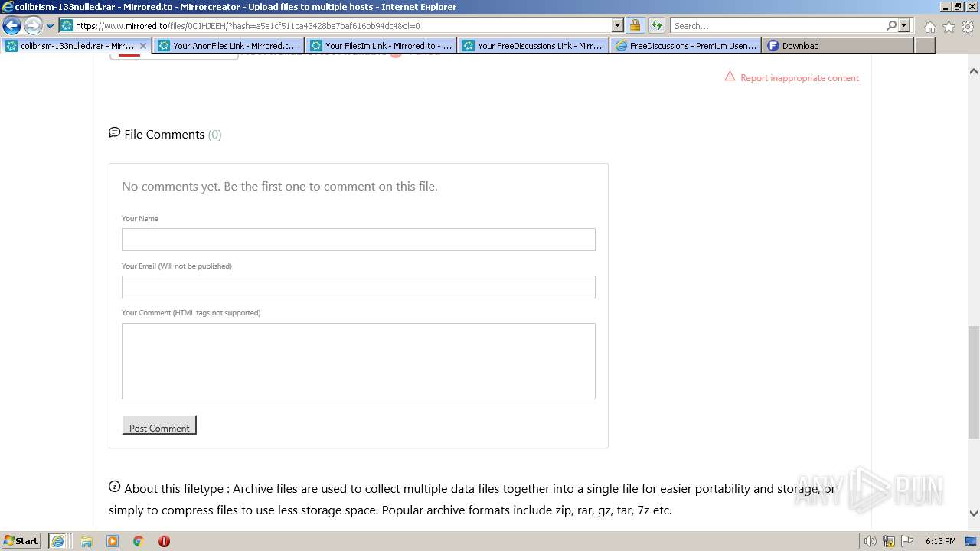
Task: Open Favorites star icon
Action: pyautogui.click(x=949, y=27)
